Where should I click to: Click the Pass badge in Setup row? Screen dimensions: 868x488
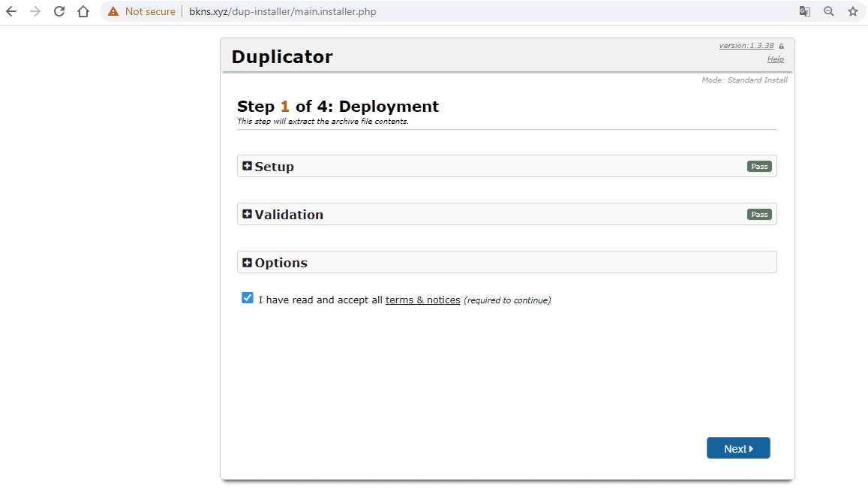click(759, 167)
